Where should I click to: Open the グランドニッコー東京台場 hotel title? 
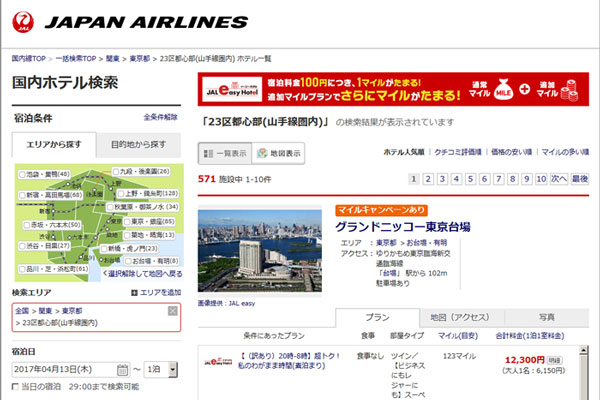coord(403,227)
